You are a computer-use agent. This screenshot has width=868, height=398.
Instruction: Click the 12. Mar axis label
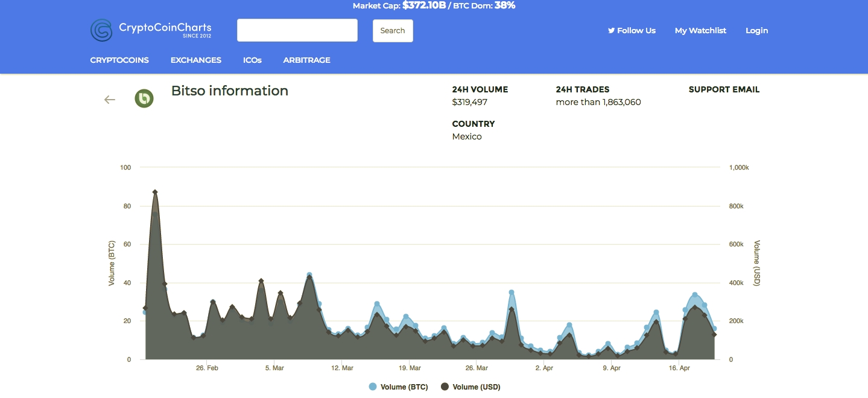point(342,368)
